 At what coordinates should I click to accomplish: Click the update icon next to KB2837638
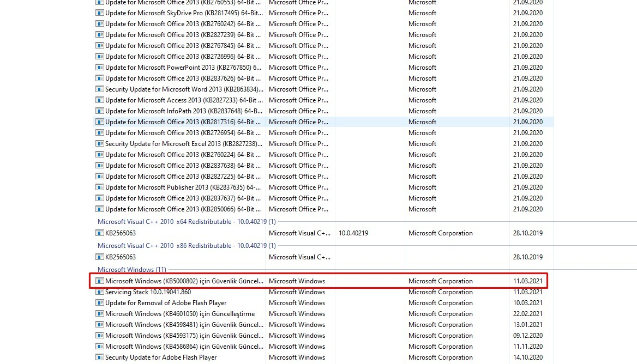click(99, 166)
